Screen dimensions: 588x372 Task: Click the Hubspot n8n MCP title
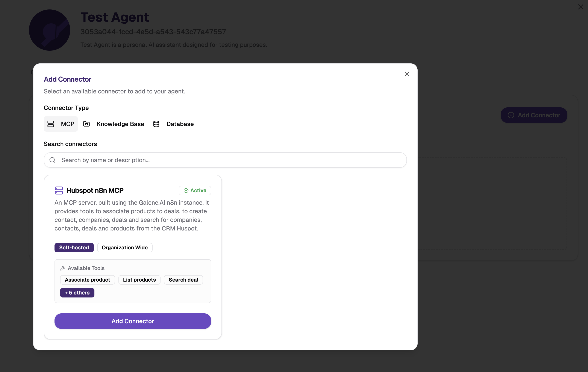(x=95, y=190)
